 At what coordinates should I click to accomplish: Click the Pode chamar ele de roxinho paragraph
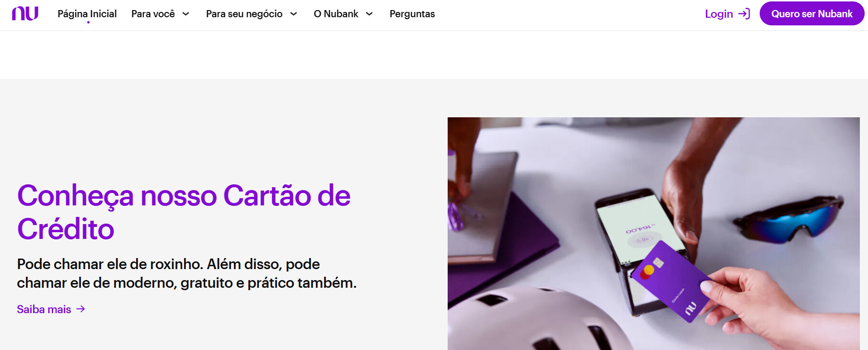[x=187, y=273]
